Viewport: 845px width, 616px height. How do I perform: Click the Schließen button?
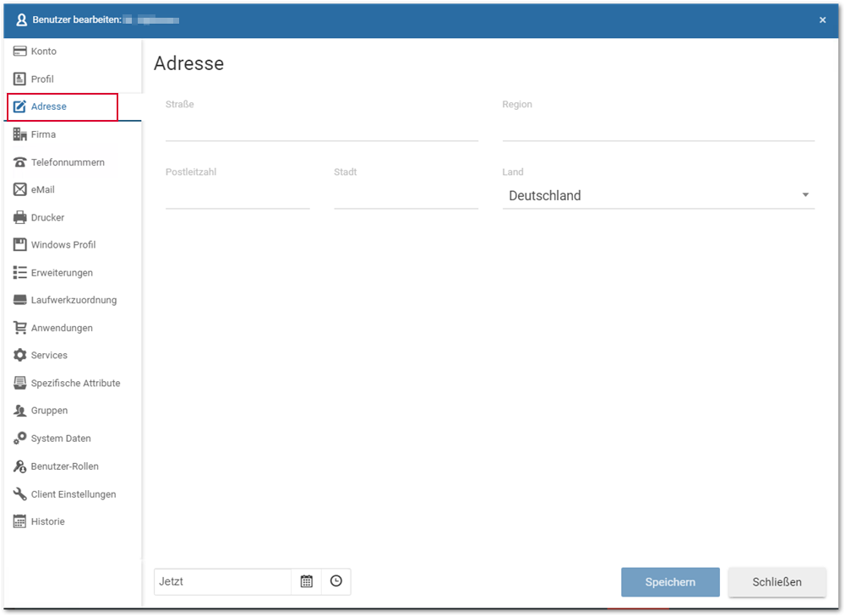(x=777, y=582)
